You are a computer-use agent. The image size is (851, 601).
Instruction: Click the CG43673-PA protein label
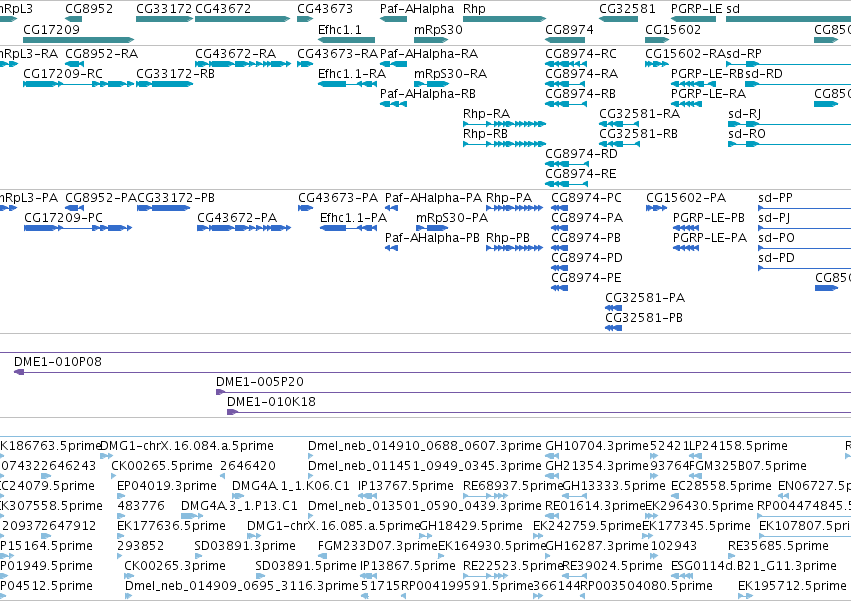338,198
